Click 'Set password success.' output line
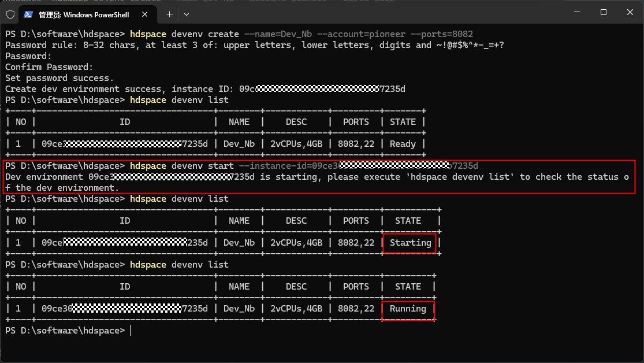Screen dimensions: 644x363 [59, 78]
